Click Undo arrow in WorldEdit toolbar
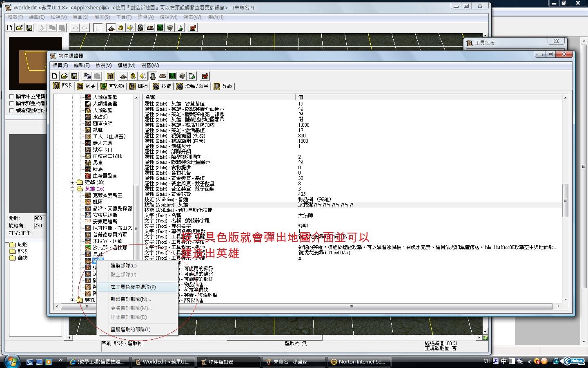588x368 pixels. (x=75, y=28)
